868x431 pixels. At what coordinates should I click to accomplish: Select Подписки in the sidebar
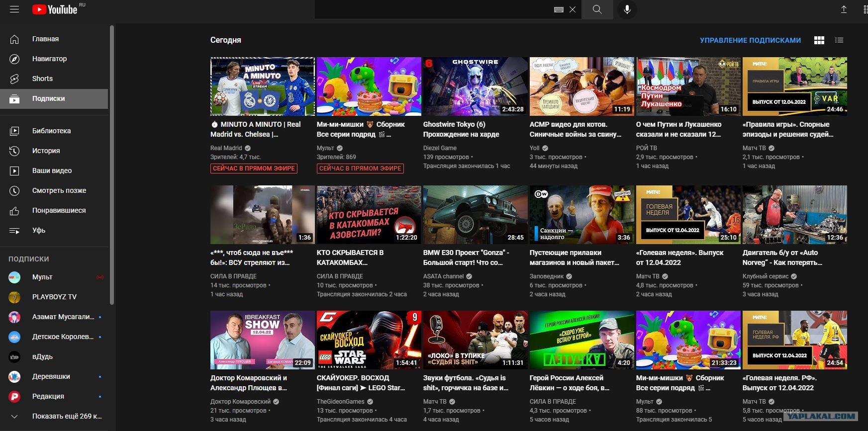coord(54,98)
